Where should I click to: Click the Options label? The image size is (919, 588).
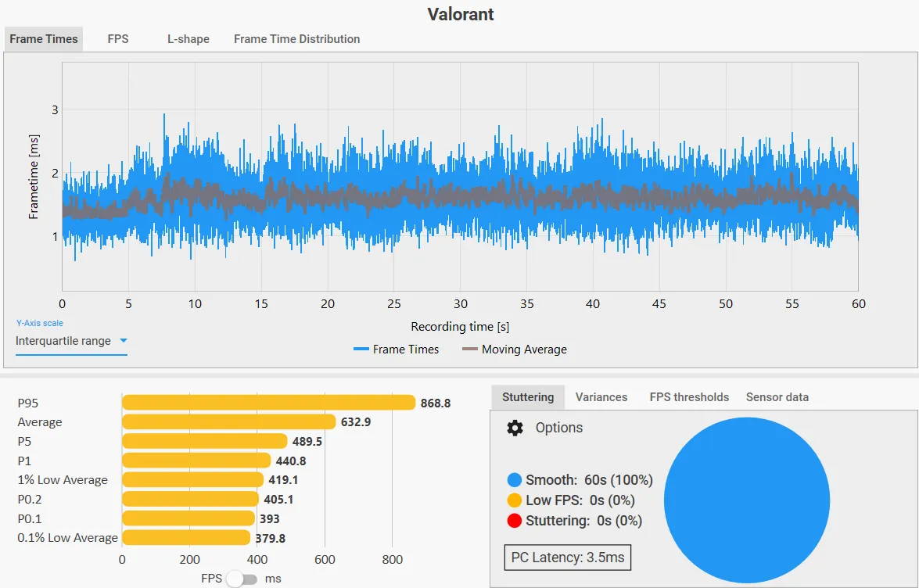point(559,428)
